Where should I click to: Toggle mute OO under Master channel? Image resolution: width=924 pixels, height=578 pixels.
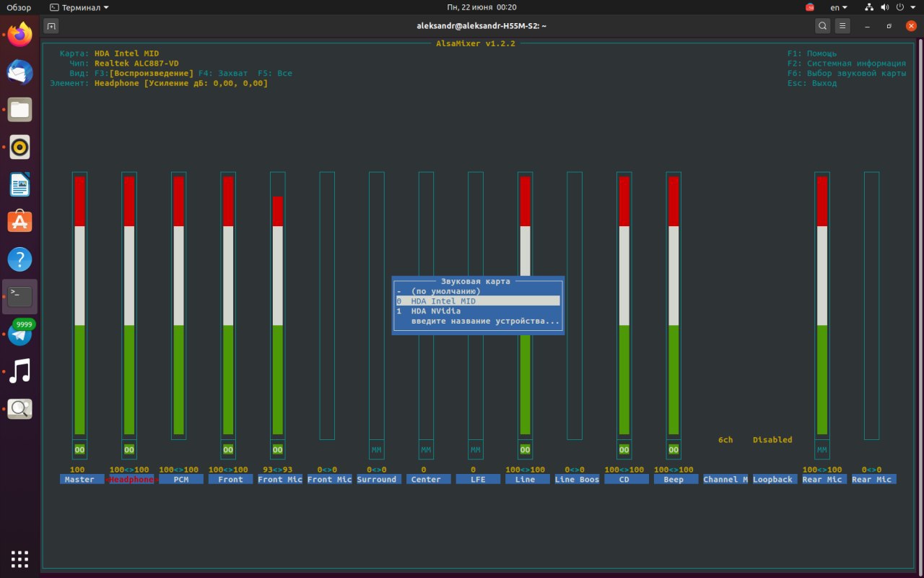79,449
